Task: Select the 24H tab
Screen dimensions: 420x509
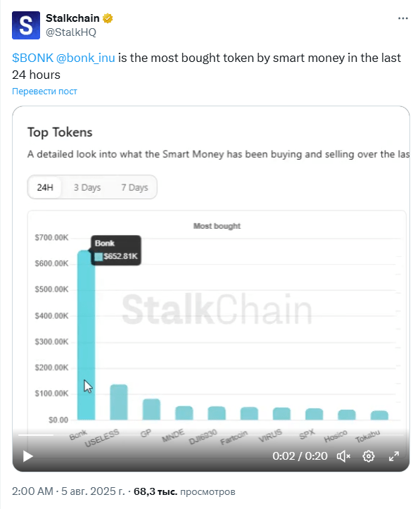Action: 45,187
